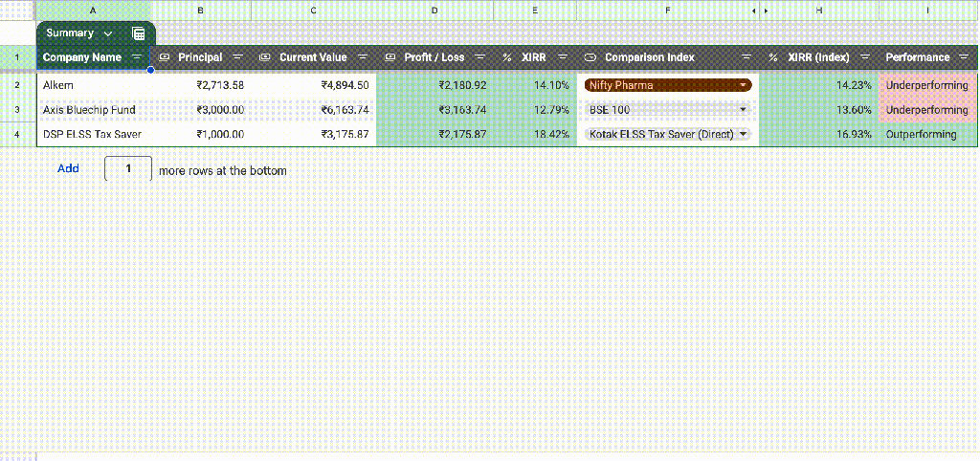Select column A header
Screen dimensions: 980x461
(92, 11)
